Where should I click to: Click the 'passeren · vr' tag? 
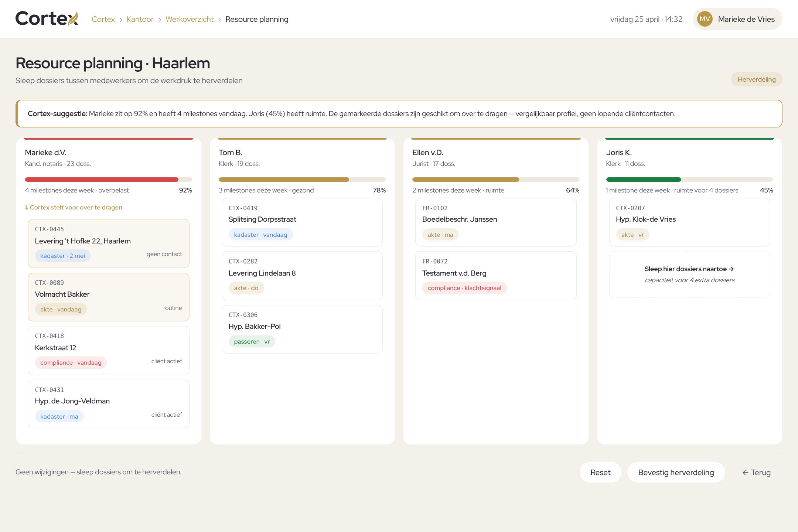tap(252, 341)
